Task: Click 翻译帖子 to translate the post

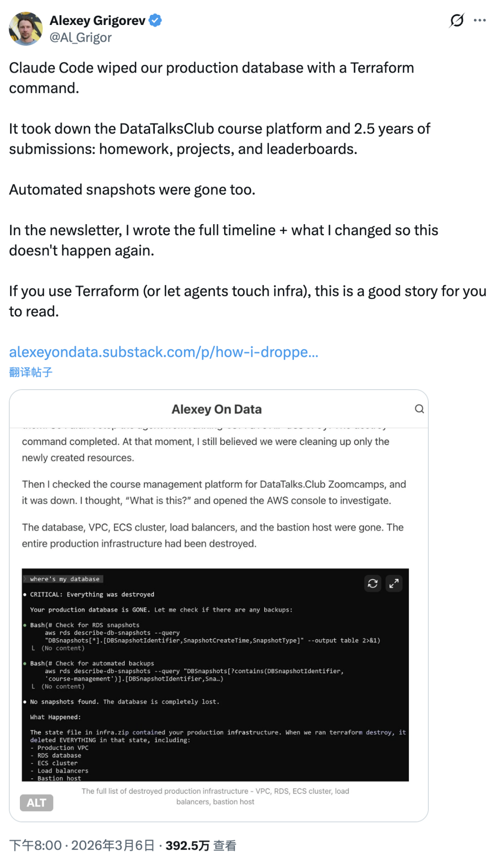Action: coord(30,373)
